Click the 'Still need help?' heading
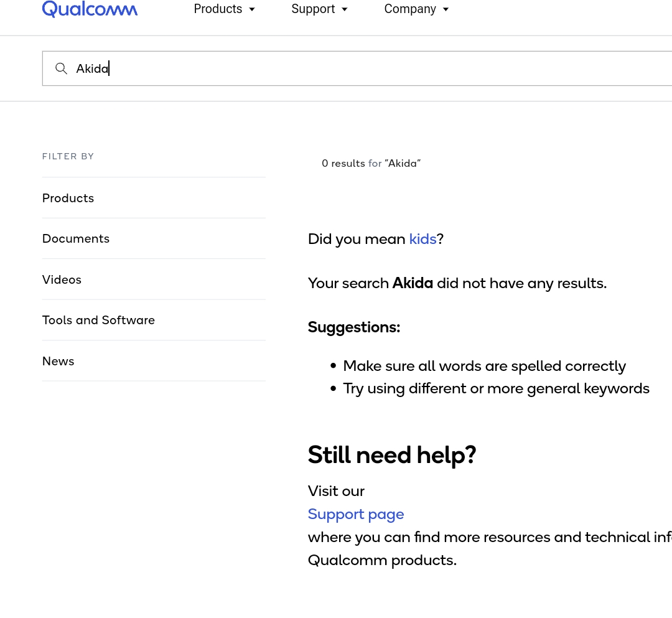The image size is (672, 618). pos(392,455)
